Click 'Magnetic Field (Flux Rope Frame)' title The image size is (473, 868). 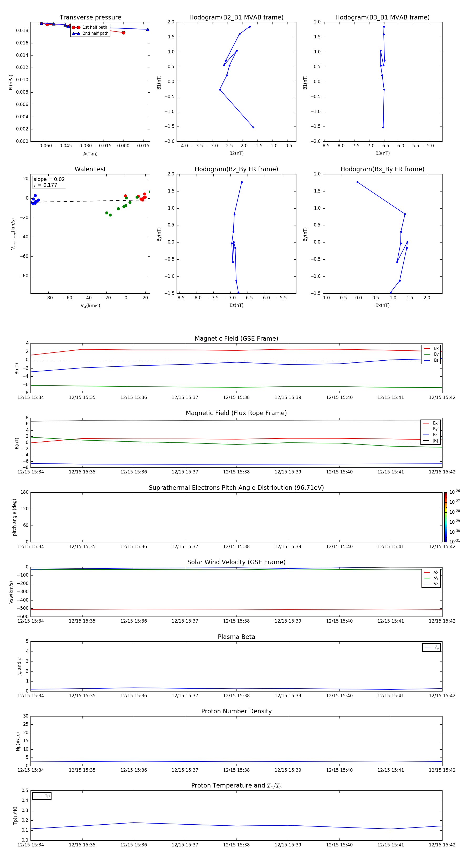(236, 413)
